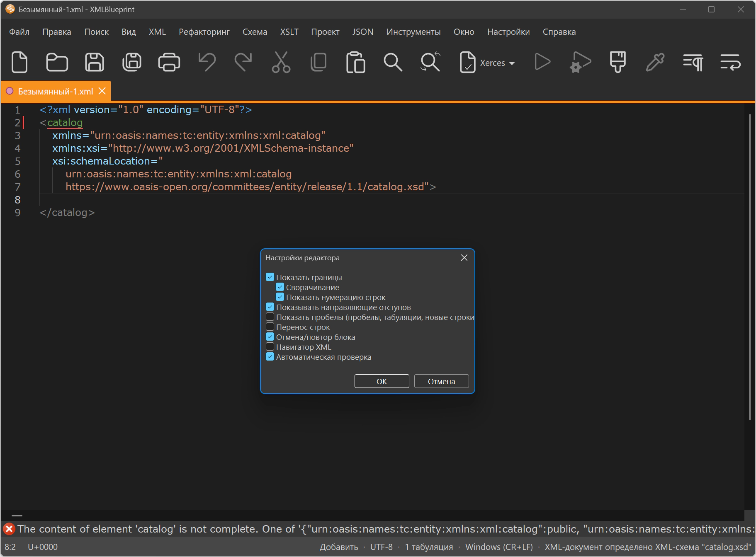Uncheck Автоматическая проверка option
The height and width of the screenshot is (557, 756).
pyautogui.click(x=270, y=357)
